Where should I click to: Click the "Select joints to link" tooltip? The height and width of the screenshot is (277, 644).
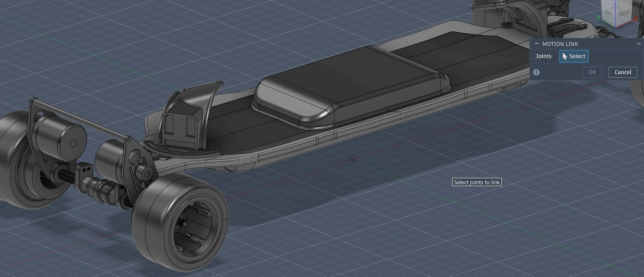476,182
